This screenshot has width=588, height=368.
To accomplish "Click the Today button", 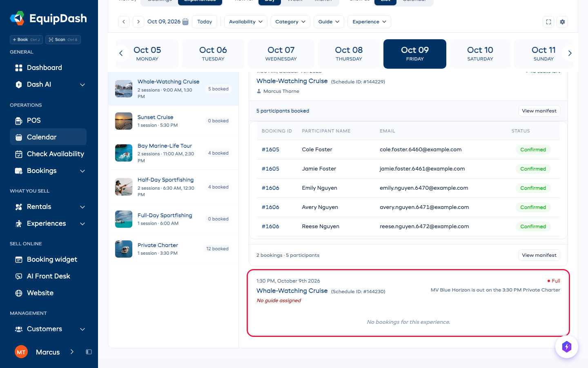I will pos(205,22).
